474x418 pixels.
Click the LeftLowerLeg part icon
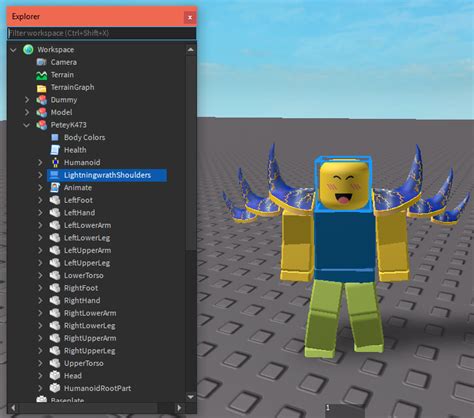(x=55, y=238)
